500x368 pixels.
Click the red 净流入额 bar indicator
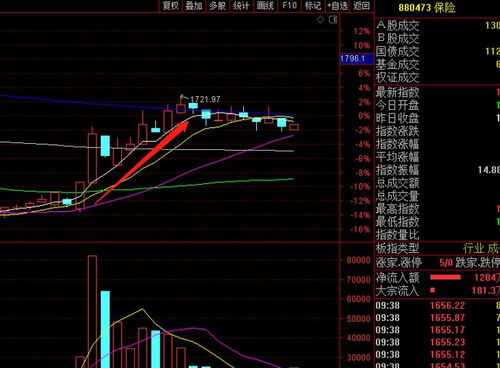pos(445,277)
